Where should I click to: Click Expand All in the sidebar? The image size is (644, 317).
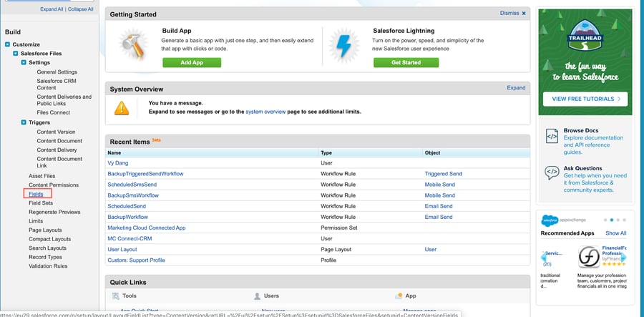tap(52, 9)
